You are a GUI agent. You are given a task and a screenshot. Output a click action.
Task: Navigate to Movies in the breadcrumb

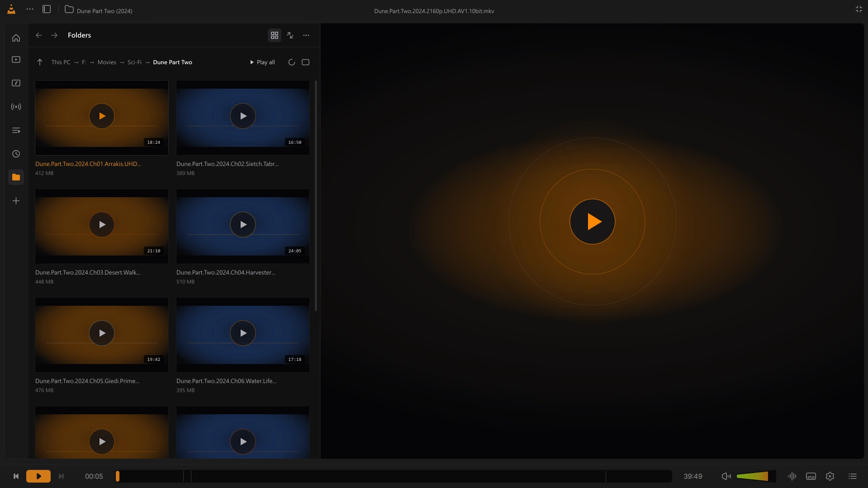[x=107, y=62]
